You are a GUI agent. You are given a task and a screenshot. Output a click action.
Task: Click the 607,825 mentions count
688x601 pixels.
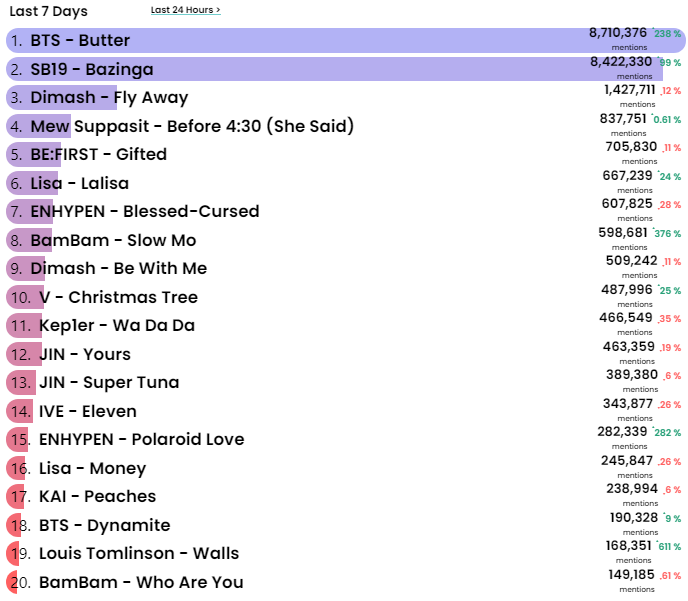point(627,204)
